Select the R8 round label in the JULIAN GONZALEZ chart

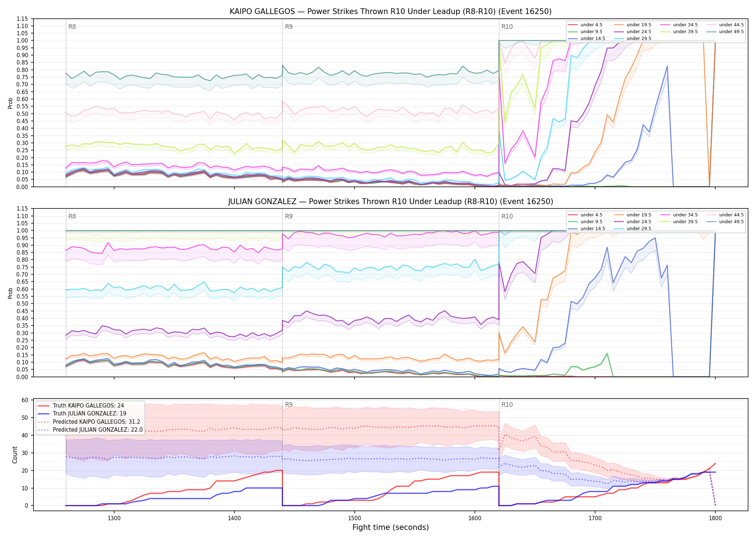(x=72, y=217)
